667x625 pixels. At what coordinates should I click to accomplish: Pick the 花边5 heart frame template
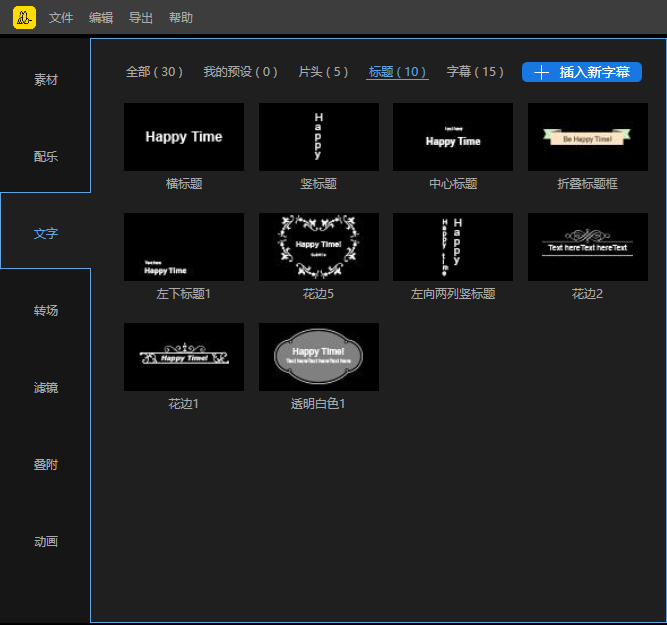(x=319, y=247)
